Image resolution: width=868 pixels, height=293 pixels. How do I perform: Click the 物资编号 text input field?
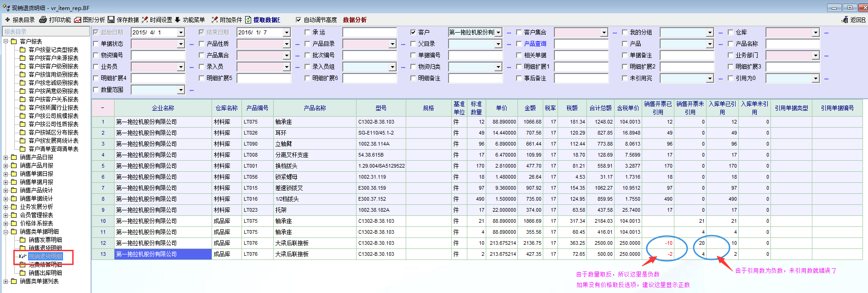tap(158, 55)
